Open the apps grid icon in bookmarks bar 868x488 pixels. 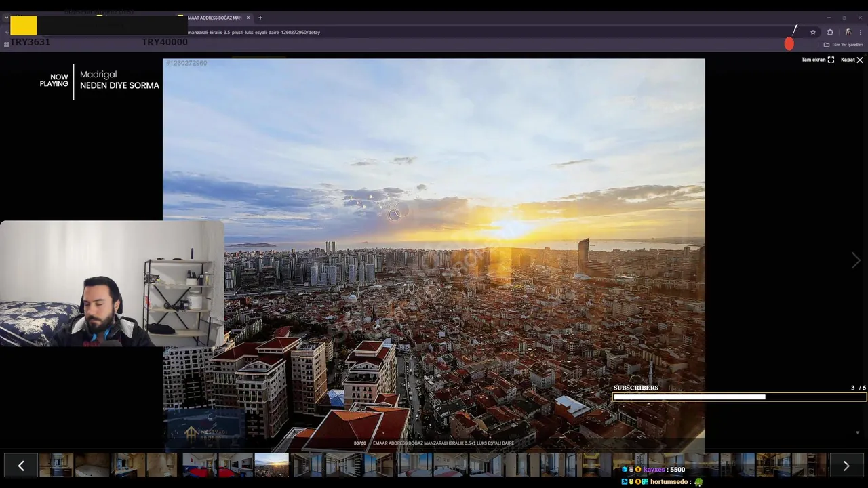point(7,45)
